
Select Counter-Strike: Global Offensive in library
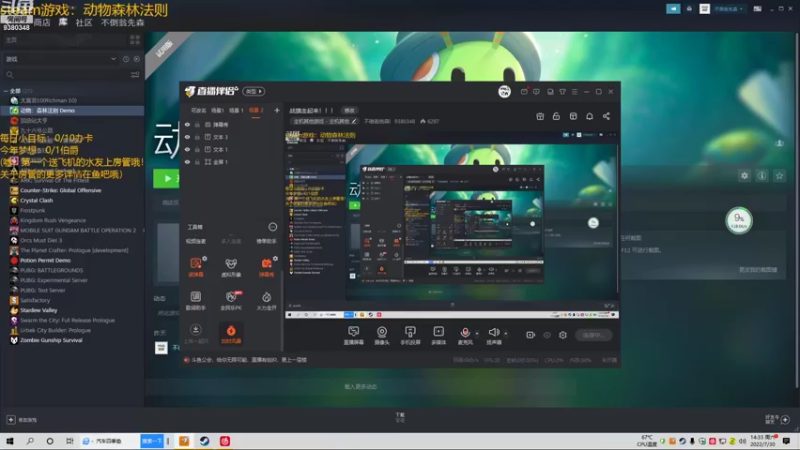60,190
